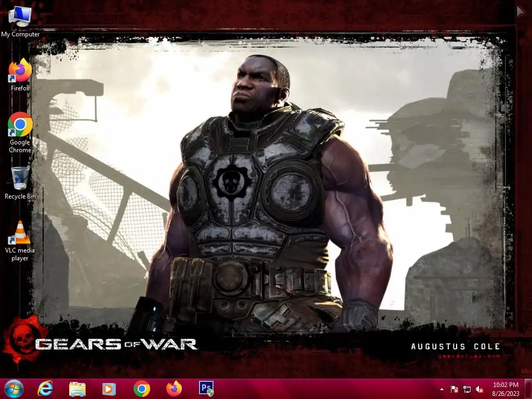This screenshot has width=532, height=399.
Task: Launch Internet Explorer from the taskbar
Action: click(45, 389)
